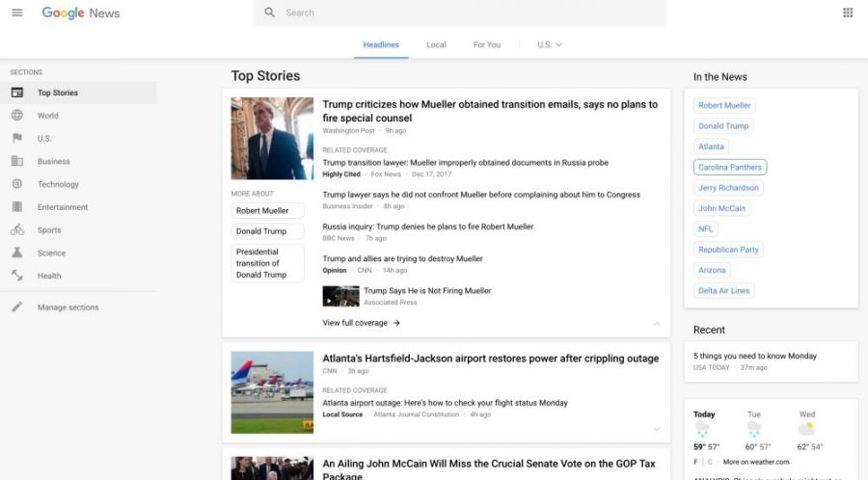Click the World globe icon in sidebar

point(16,116)
